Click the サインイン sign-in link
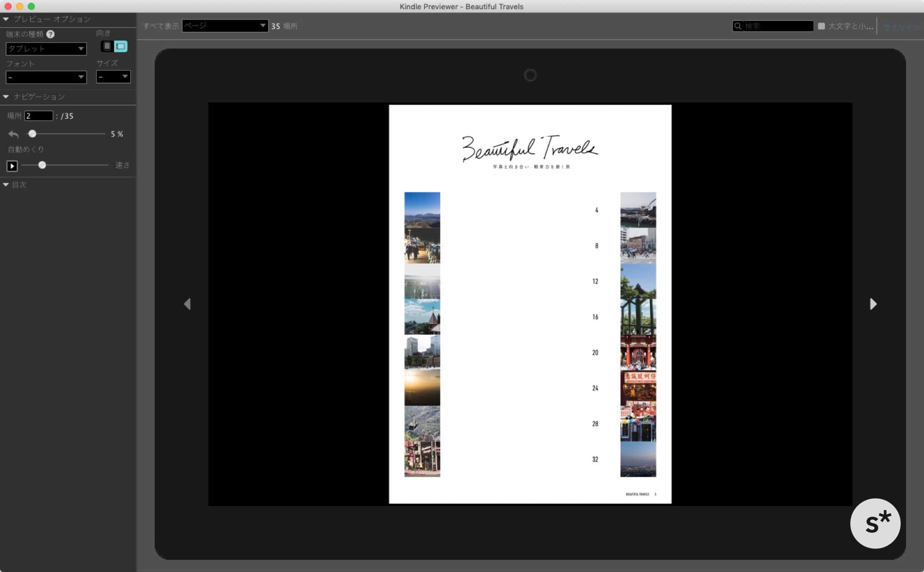The image size is (924, 572). (x=901, y=27)
